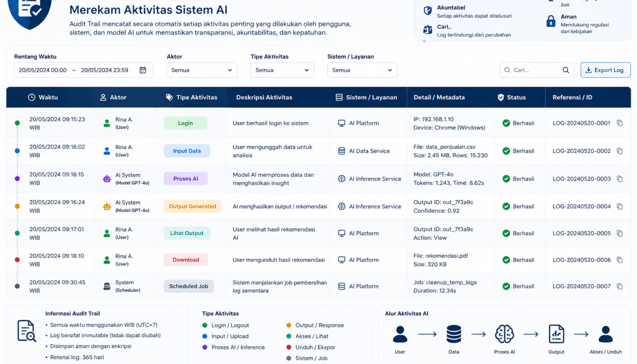Click timeline marker for 09:18:10 entry

(x=17, y=260)
